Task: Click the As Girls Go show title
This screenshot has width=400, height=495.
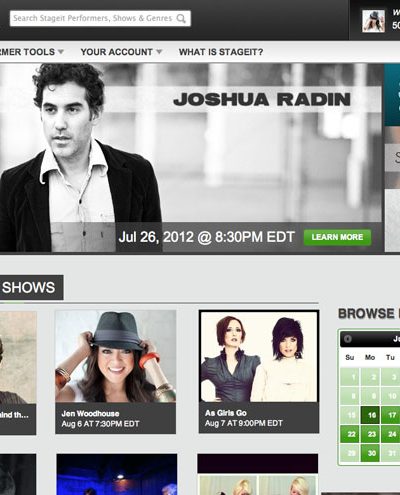Action: click(x=226, y=413)
